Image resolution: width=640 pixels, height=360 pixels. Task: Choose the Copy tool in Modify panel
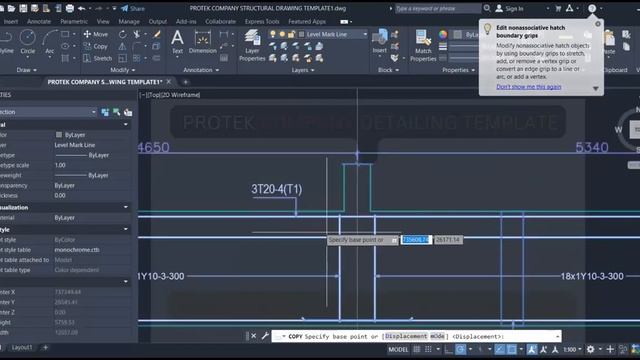click(96, 47)
